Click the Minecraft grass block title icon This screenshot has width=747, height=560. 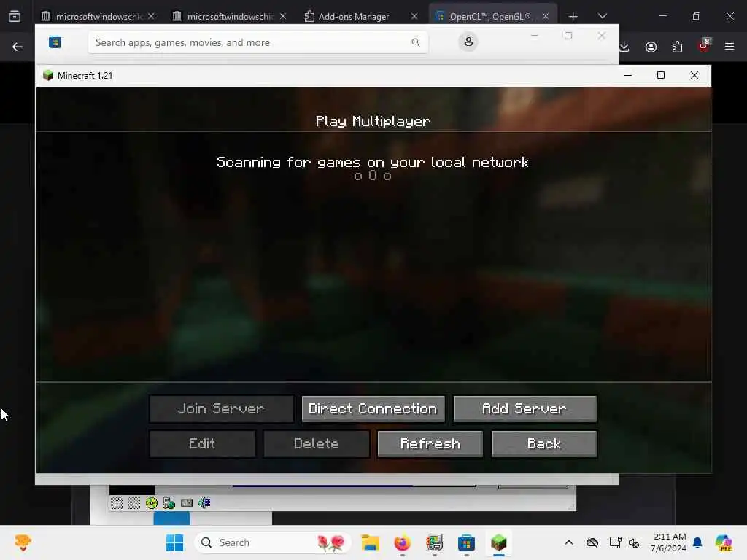coord(48,76)
